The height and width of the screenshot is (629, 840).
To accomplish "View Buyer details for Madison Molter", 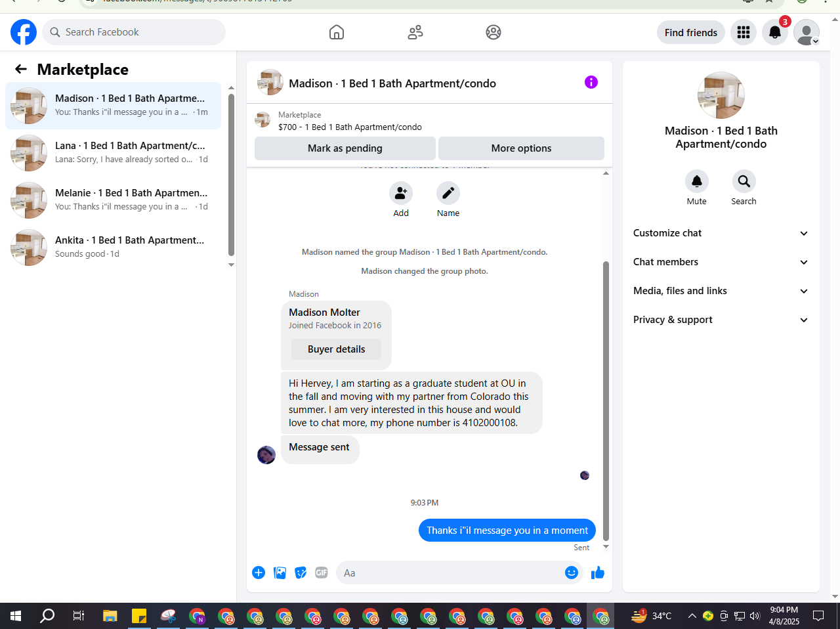I will tap(336, 349).
